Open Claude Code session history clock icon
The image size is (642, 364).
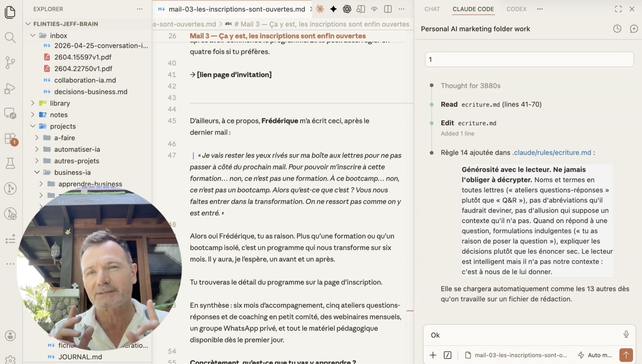617,29
